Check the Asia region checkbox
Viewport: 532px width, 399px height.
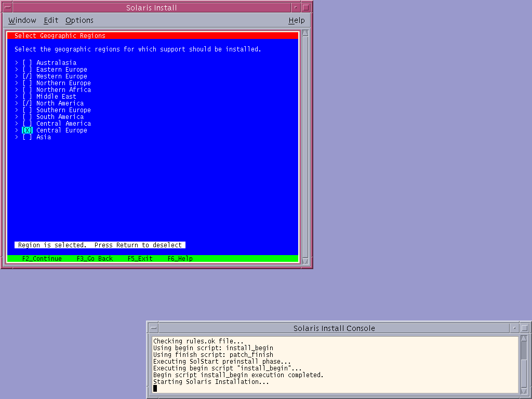pyautogui.click(x=27, y=137)
